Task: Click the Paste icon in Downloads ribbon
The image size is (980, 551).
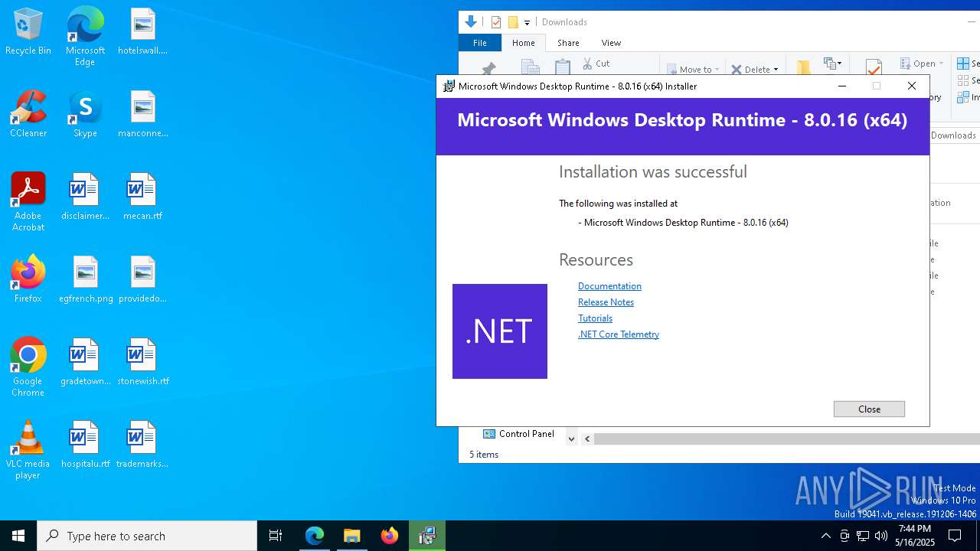Action: pyautogui.click(x=563, y=67)
